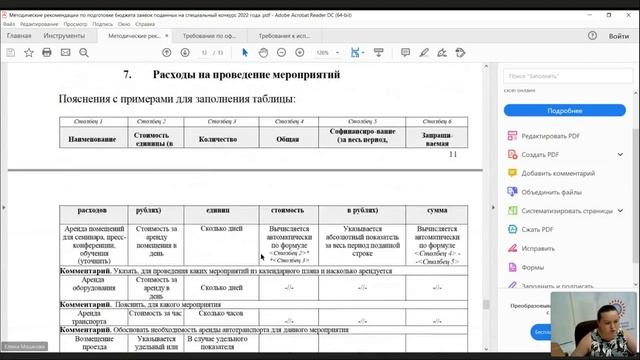Viewport: 640px width, 360px height.
Task: Open the Файл menu
Action: 9,24
